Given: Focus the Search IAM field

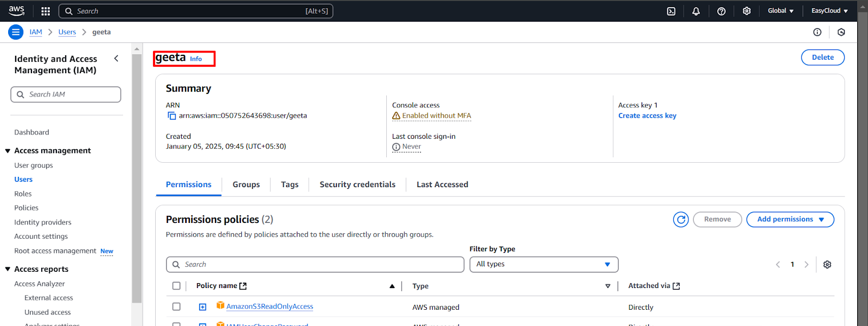Looking at the screenshot, I should (x=66, y=94).
